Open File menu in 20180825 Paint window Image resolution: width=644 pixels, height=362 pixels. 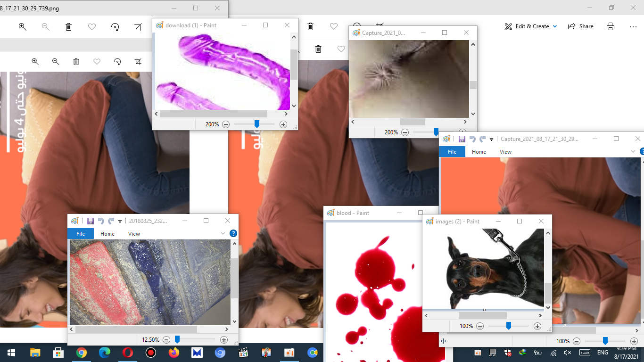coord(81,233)
